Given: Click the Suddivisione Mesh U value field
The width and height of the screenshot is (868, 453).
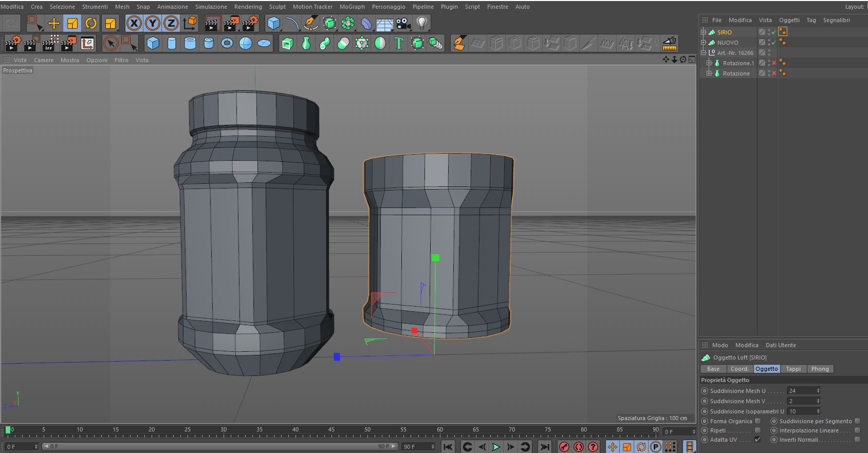Looking at the screenshot, I should click(x=801, y=391).
